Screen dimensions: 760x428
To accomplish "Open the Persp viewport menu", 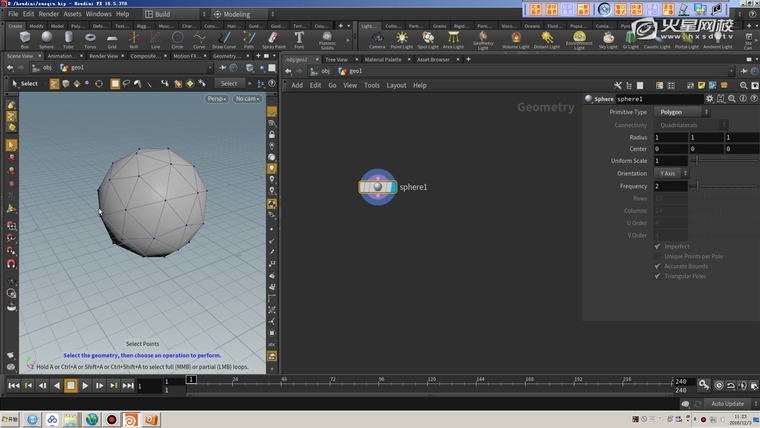I will [217, 99].
